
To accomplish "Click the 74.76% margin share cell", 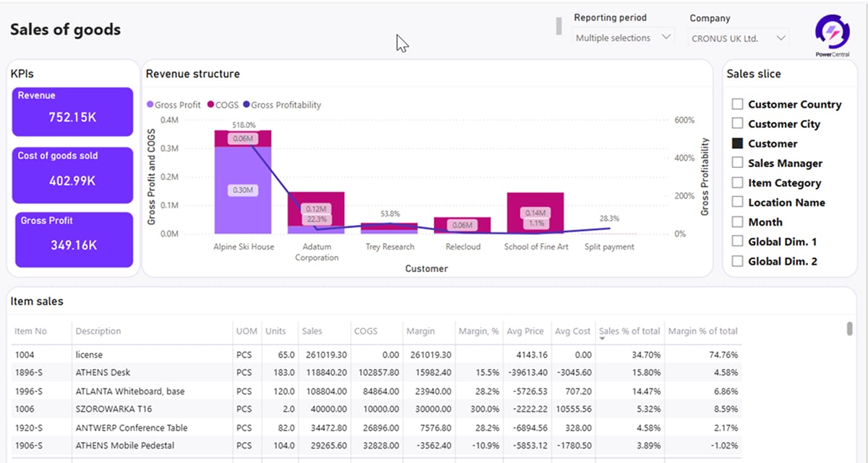I will 723,354.
